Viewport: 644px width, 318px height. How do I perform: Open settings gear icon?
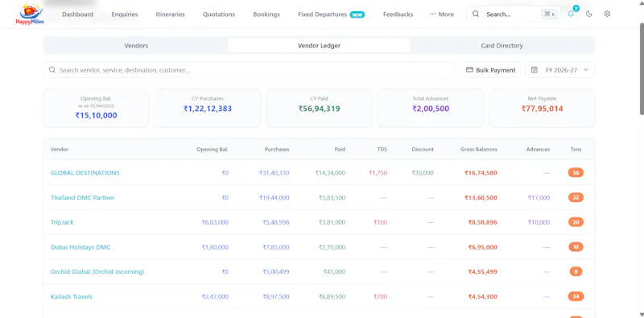608,14
